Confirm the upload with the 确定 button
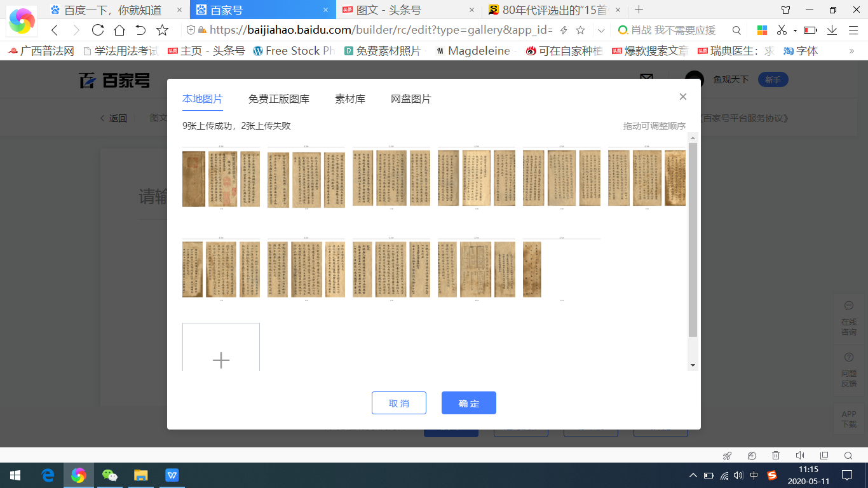This screenshot has width=868, height=488. point(469,403)
